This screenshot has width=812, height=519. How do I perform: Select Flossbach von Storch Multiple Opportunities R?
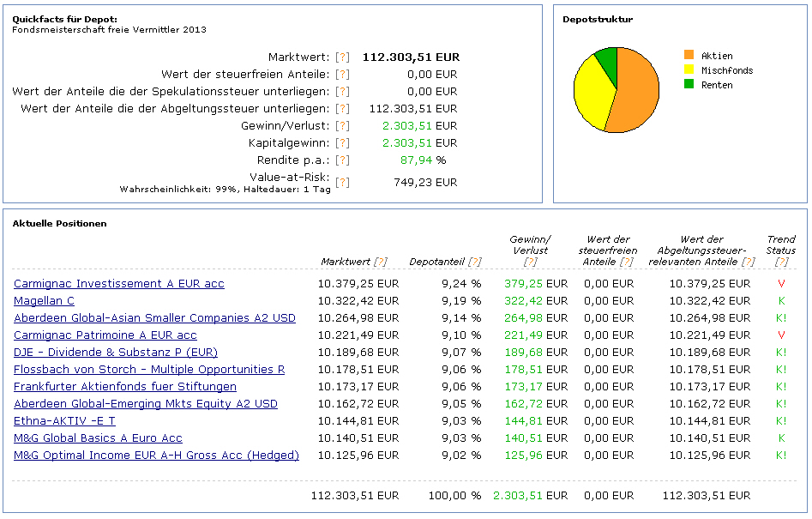(149, 370)
